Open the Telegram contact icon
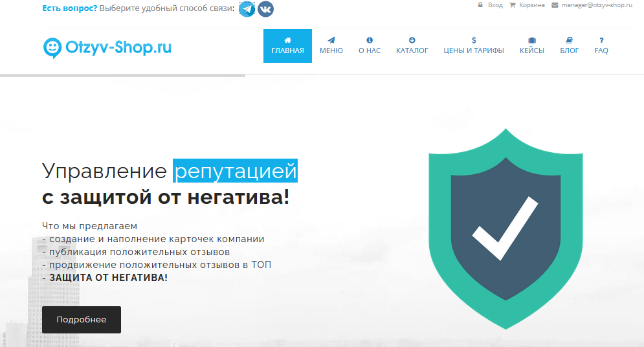This screenshot has height=347, width=644. point(247,9)
